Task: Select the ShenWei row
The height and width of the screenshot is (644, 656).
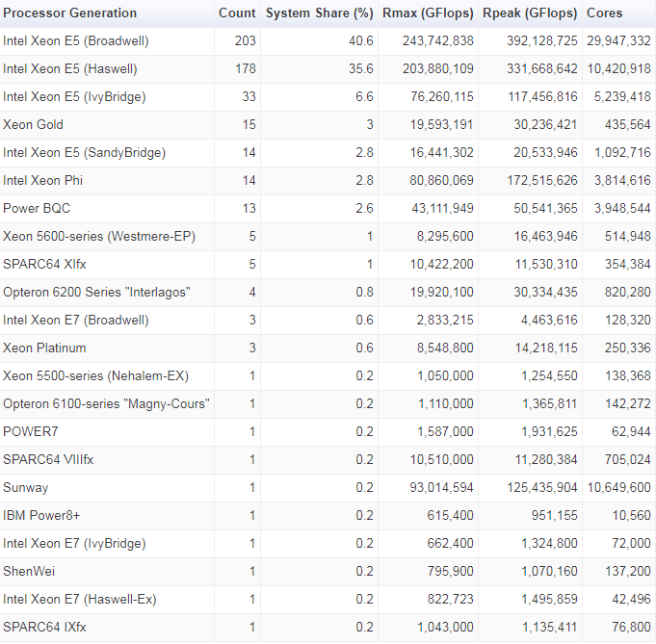Action: pos(328,572)
